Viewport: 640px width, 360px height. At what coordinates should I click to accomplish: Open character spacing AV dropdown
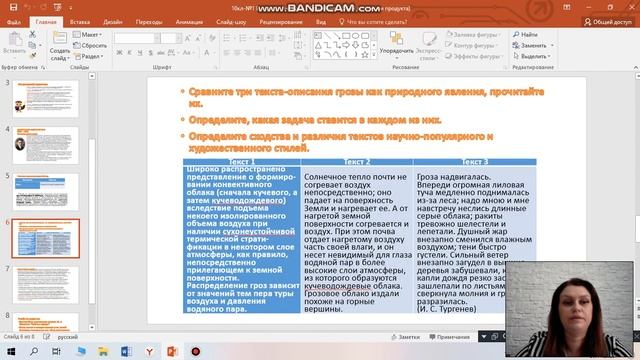[x=173, y=53]
